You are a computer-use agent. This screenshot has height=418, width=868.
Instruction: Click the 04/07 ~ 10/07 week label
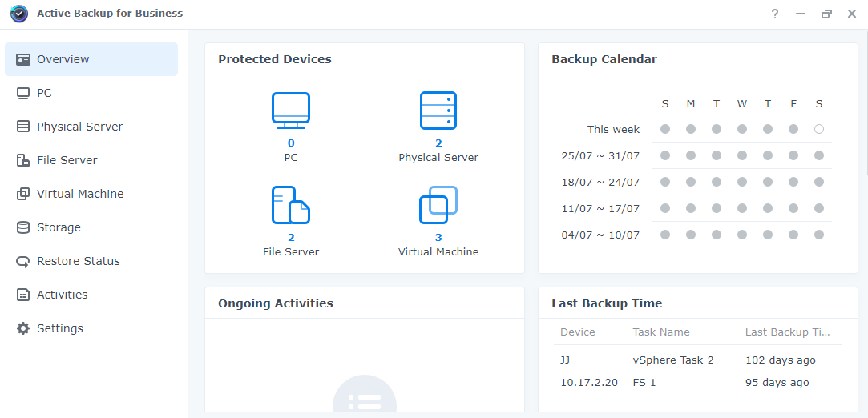600,235
